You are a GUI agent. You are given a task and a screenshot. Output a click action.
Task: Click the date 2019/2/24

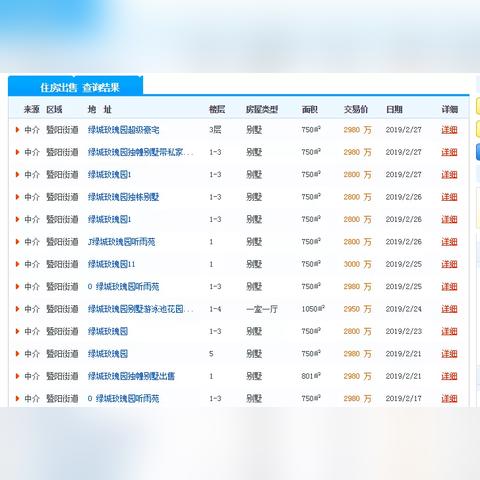(404, 309)
